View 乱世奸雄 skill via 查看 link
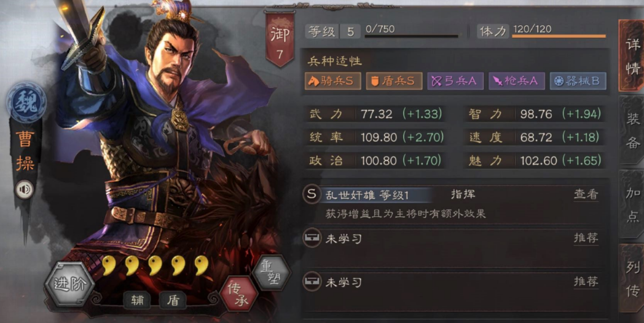This screenshot has height=323, width=644. pyautogui.click(x=586, y=194)
